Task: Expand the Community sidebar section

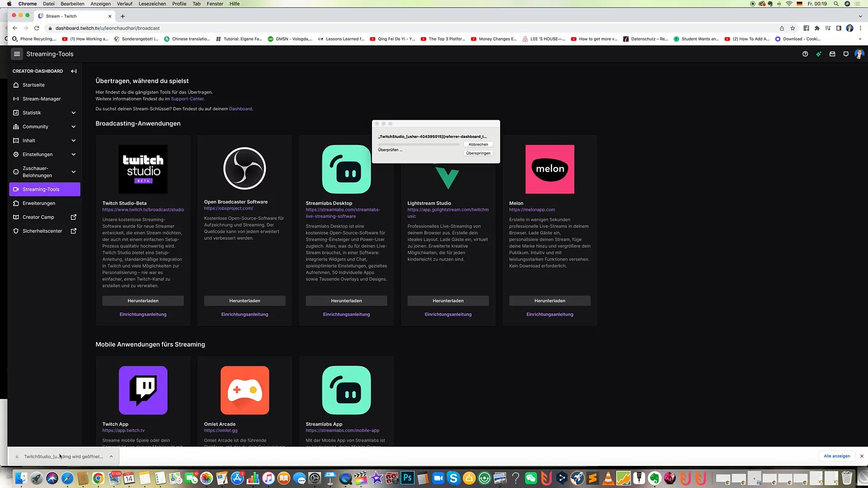Action: [74, 127]
